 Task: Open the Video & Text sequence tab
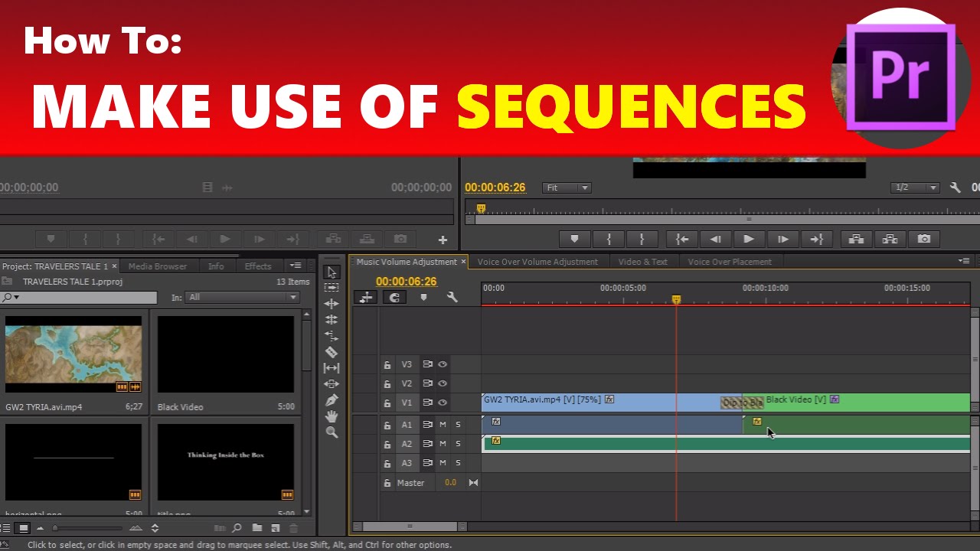[643, 262]
